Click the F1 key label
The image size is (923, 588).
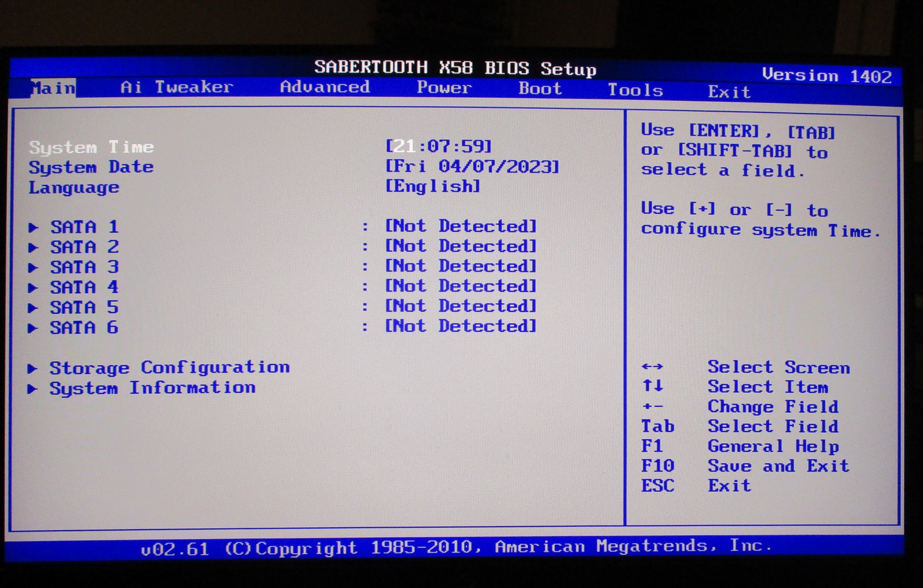click(x=652, y=446)
